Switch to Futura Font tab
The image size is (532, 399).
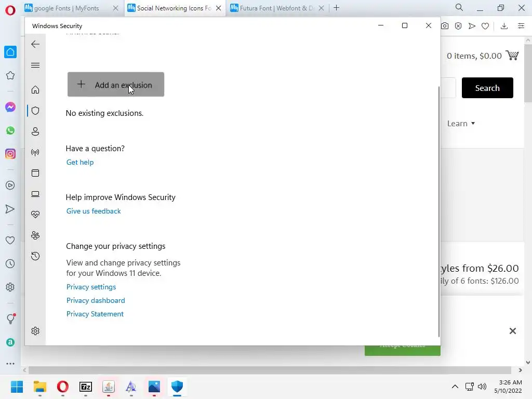coord(276,8)
